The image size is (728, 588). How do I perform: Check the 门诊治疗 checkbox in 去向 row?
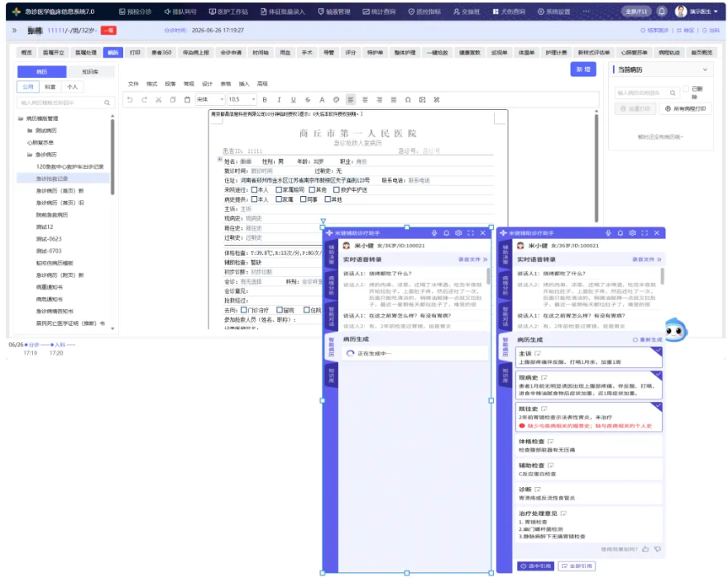(244, 310)
